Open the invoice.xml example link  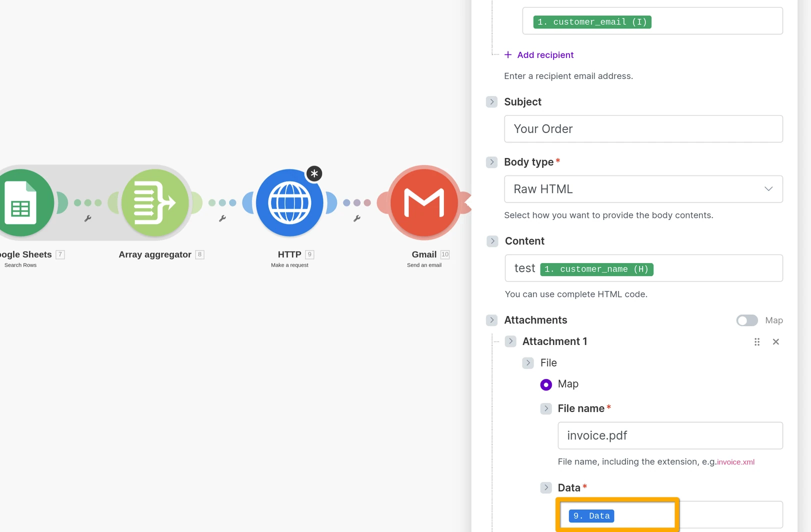[735, 461]
